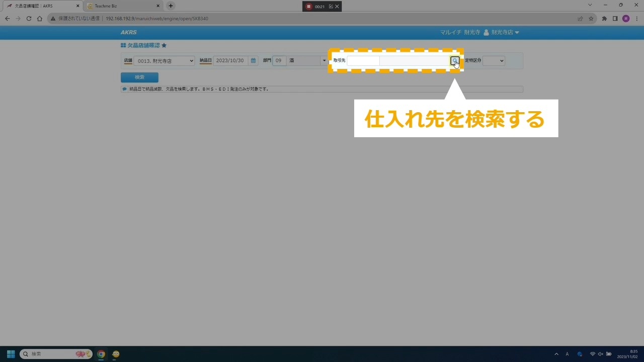Open the 財光寺店 user menu in header

501,32
